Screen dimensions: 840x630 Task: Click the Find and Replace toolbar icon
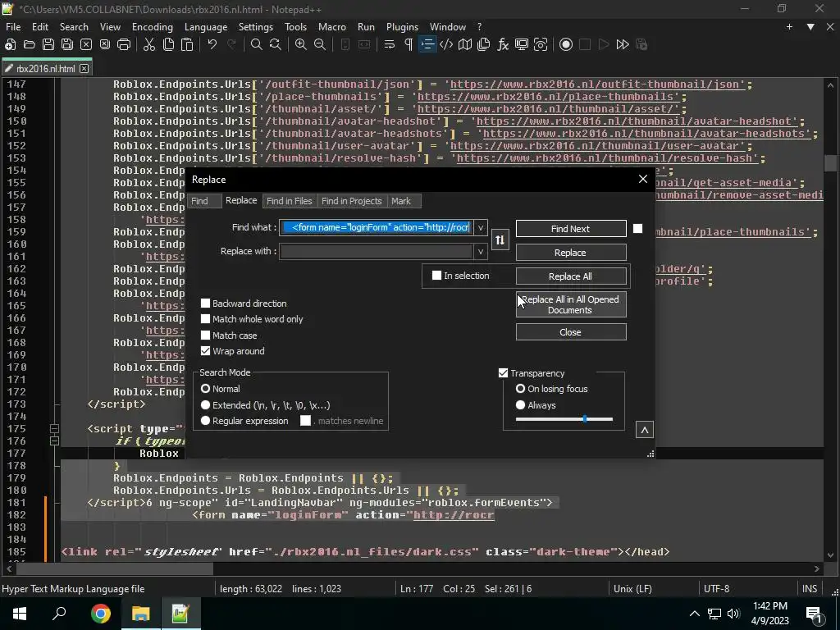276,44
